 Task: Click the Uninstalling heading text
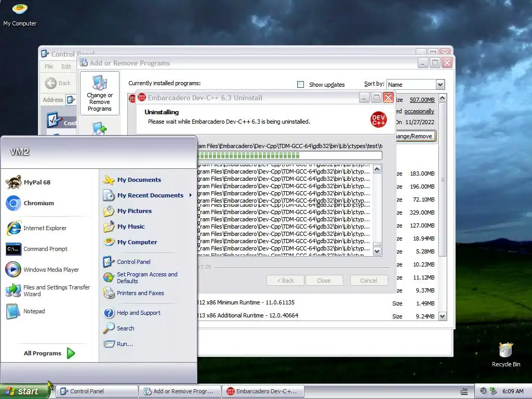162,112
